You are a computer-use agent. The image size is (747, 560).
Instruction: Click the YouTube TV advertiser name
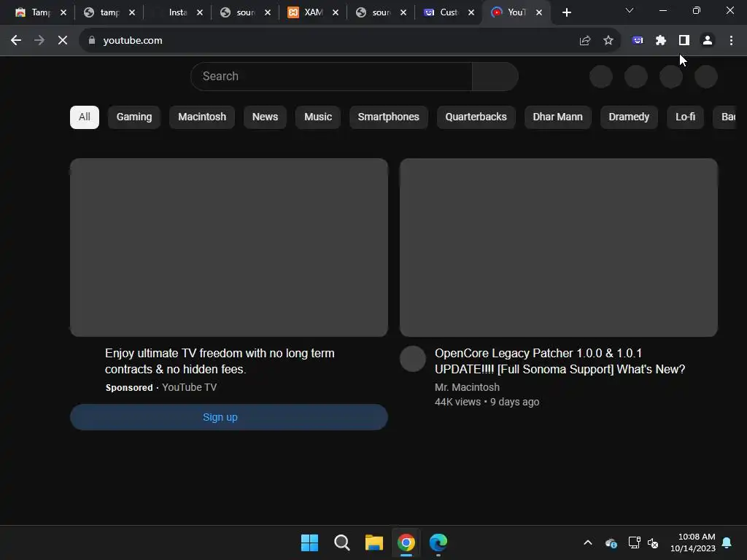(189, 387)
